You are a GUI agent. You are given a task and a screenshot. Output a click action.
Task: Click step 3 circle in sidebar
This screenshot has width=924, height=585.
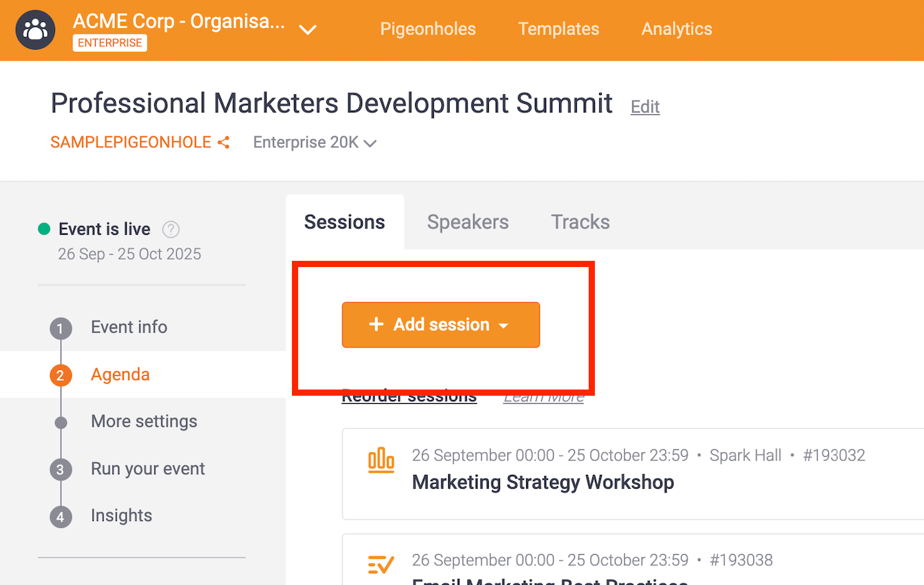tap(61, 470)
